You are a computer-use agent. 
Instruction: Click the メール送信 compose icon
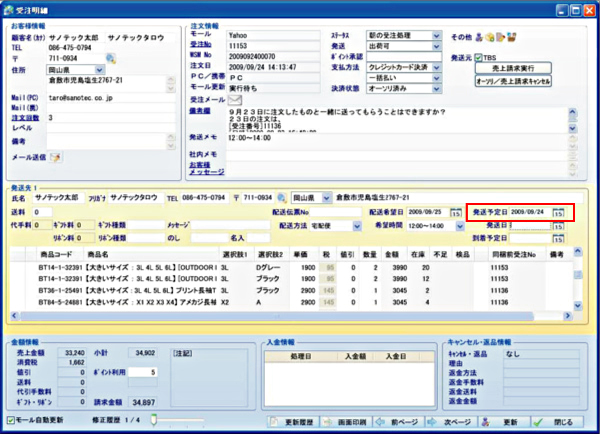[55, 157]
